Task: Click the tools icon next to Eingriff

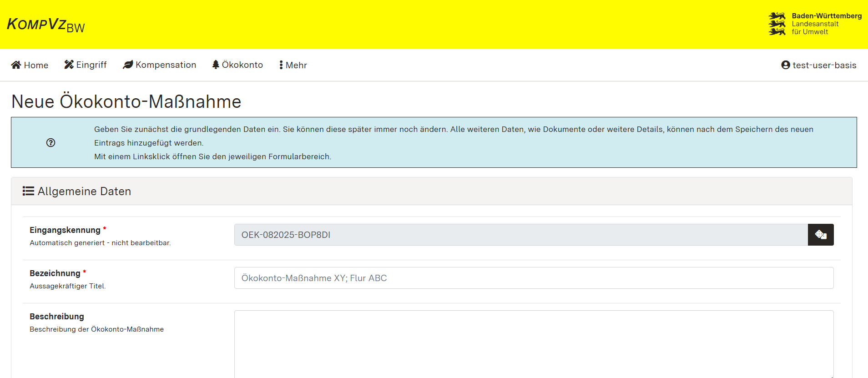Action: coord(69,65)
